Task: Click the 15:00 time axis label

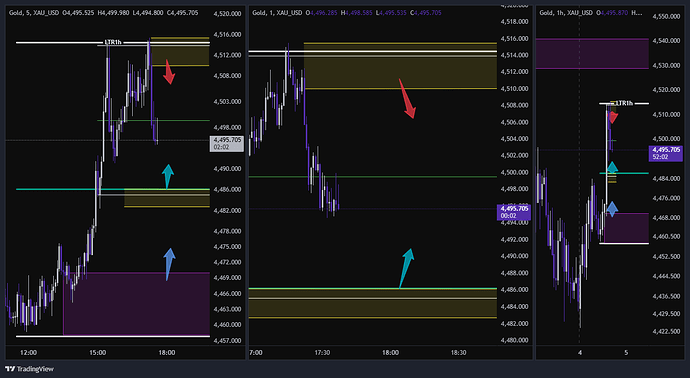Action: [x=98, y=352]
